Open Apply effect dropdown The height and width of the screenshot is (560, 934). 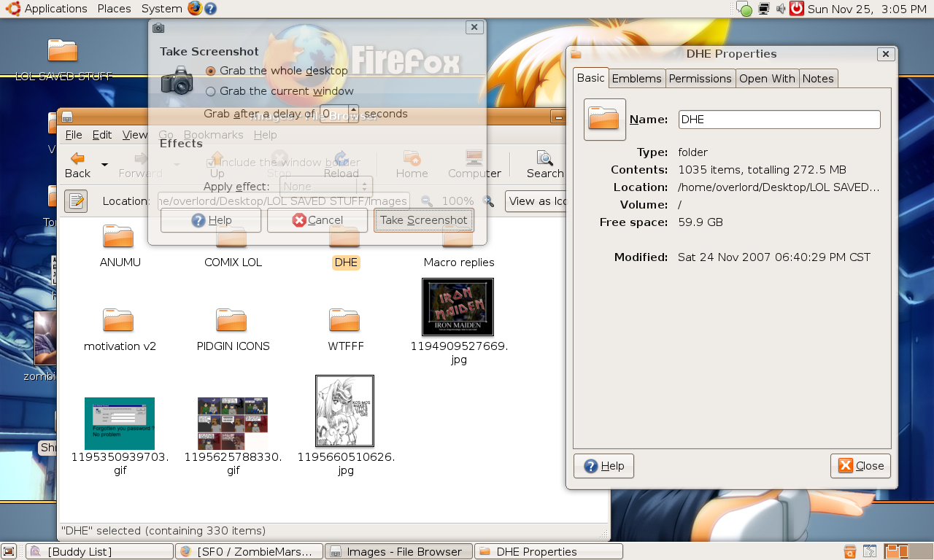click(x=326, y=187)
